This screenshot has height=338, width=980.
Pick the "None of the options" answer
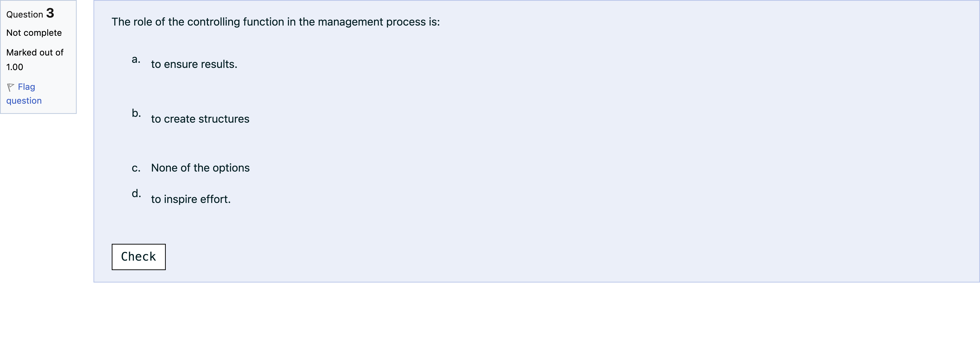coord(200,168)
